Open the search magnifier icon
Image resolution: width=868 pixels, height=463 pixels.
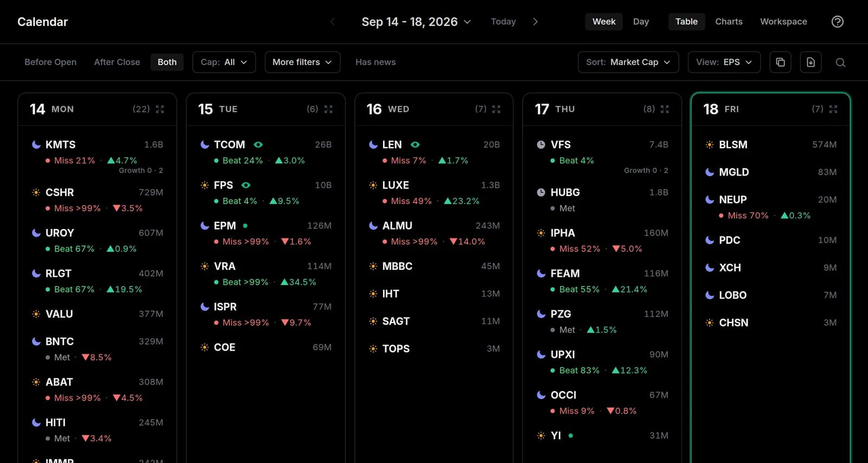(840, 62)
